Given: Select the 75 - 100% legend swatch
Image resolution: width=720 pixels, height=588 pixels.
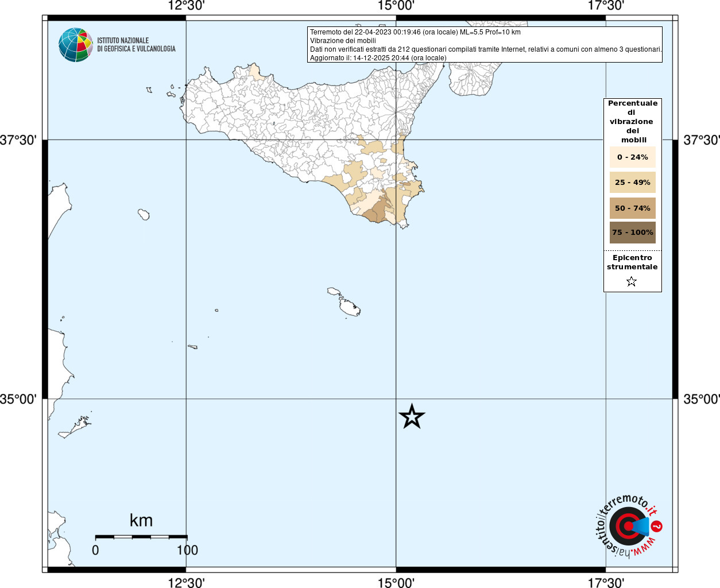Looking at the screenshot, I should coord(633,233).
